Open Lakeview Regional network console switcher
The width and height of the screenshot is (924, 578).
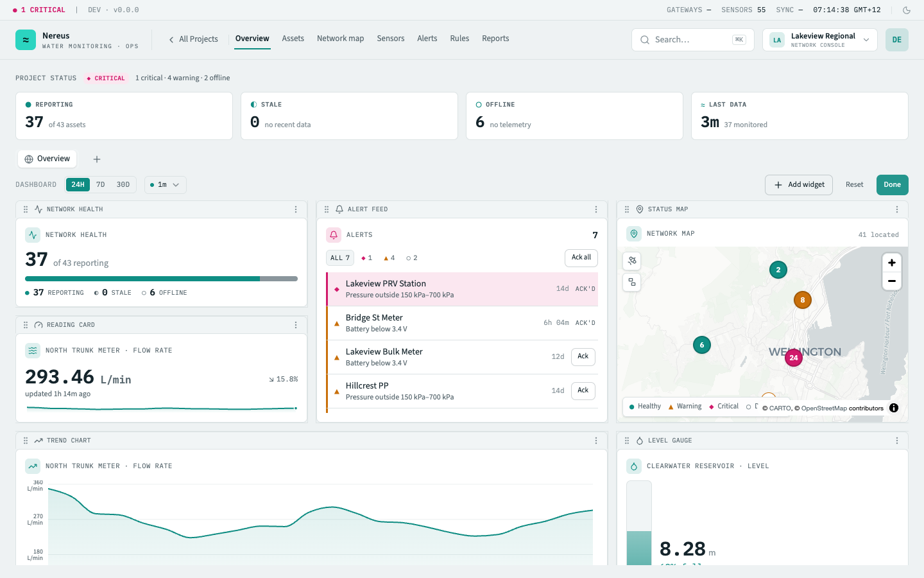820,40
